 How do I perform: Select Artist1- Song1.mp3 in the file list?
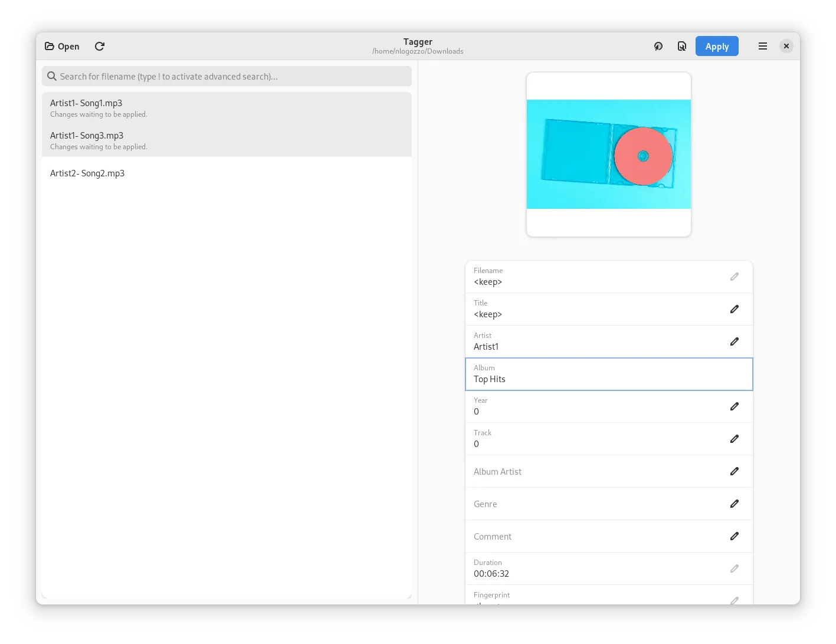(x=227, y=108)
